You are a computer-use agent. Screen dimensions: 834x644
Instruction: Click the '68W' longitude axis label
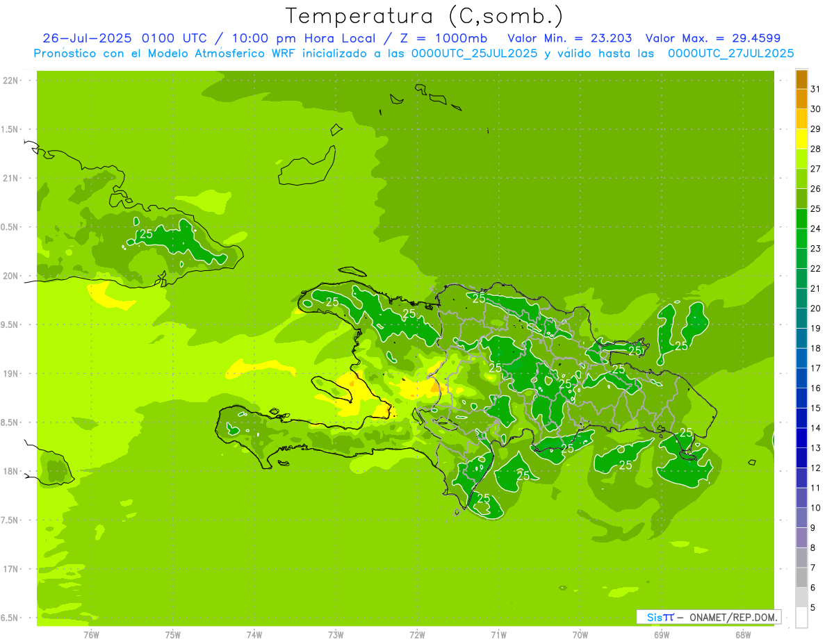coord(743,634)
